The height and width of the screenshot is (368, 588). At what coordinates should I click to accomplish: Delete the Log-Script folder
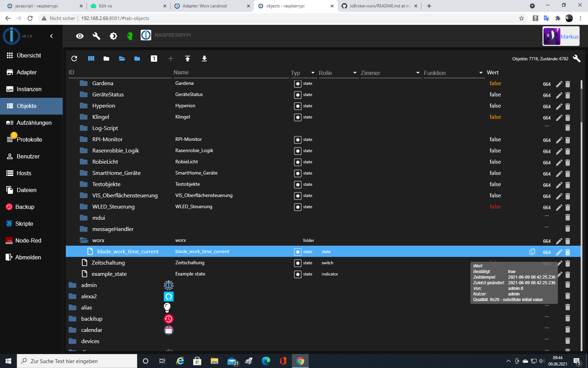(x=568, y=128)
